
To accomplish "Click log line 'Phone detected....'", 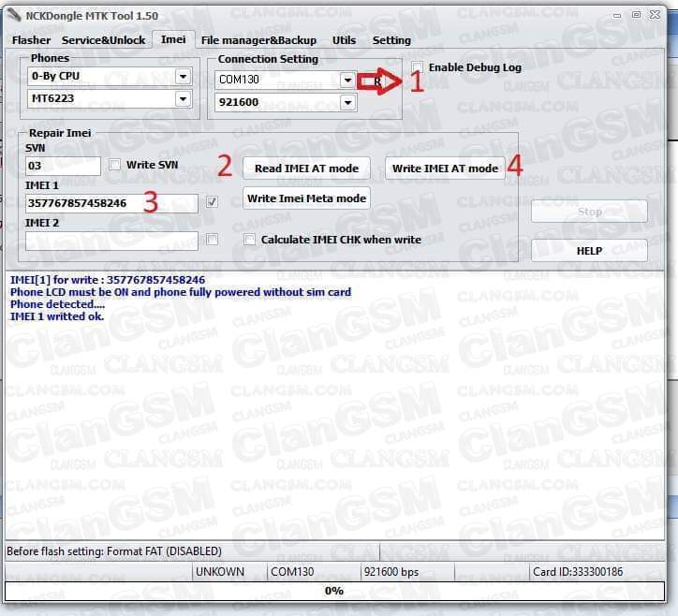I will [x=57, y=304].
